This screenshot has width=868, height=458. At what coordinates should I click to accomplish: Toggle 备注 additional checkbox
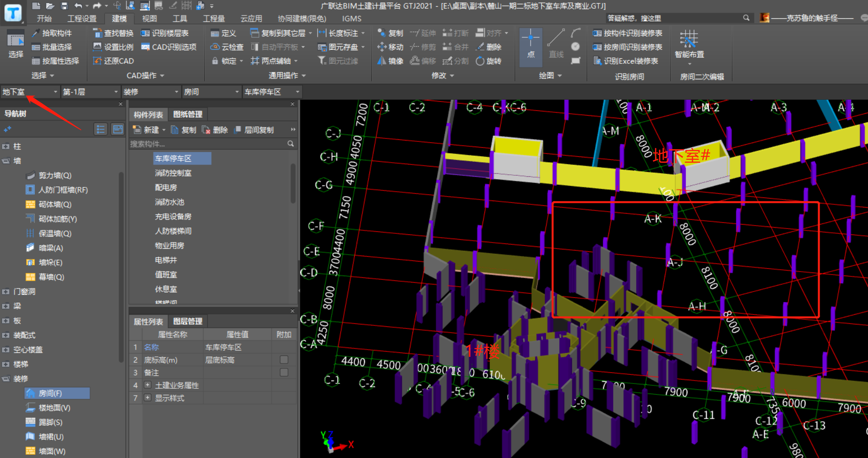coord(284,372)
